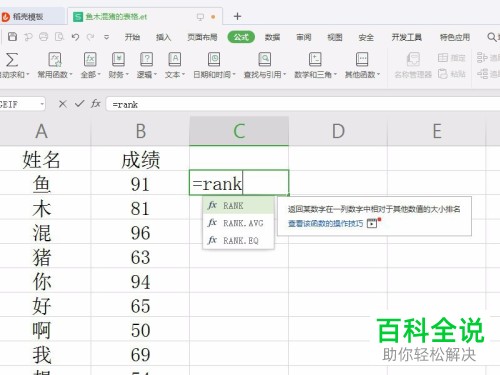Switch to the 开发工具 ribbon tab
The width and height of the screenshot is (500, 375).
click(406, 37)
